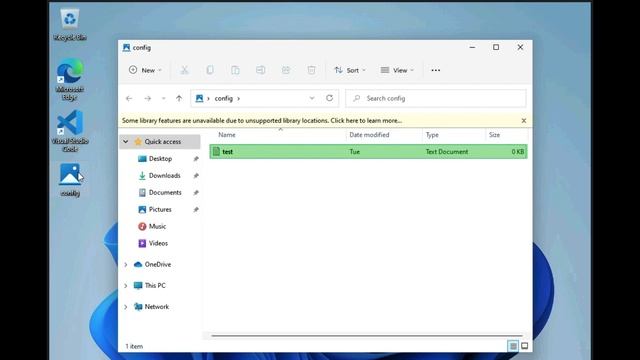This screenshot has width=640, height=360.
Task: Click the Text Document type cell
Action: (x=447, y=152)
